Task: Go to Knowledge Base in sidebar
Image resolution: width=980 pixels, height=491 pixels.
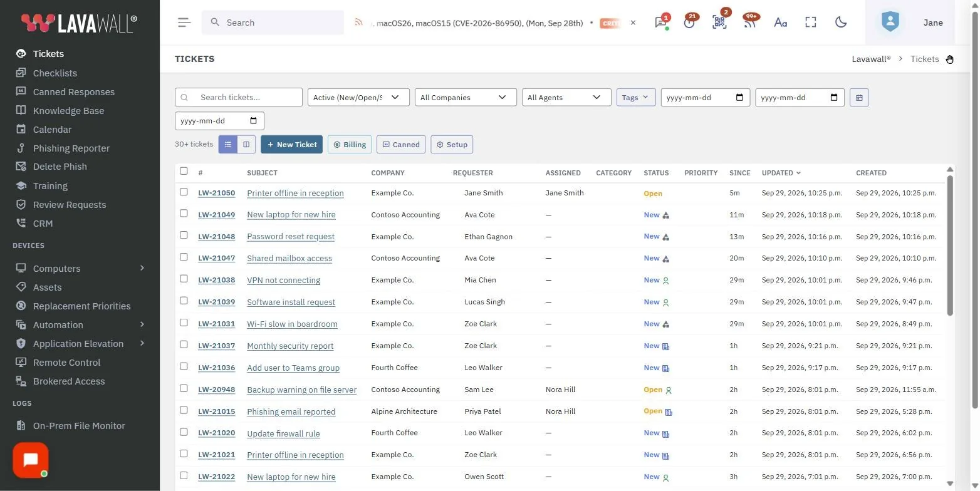Action: pos(68,111)
